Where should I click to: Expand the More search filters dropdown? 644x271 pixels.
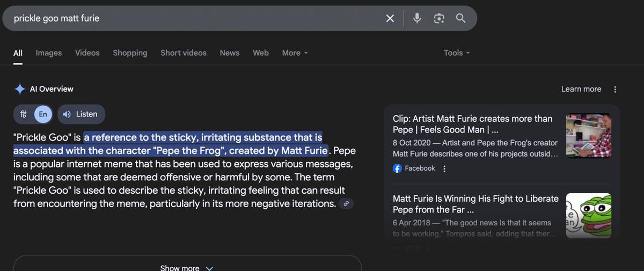click(x=295, y=53)
